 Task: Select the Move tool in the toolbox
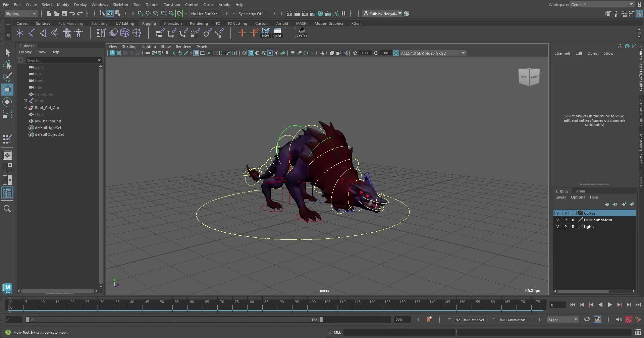click(7, 90)
